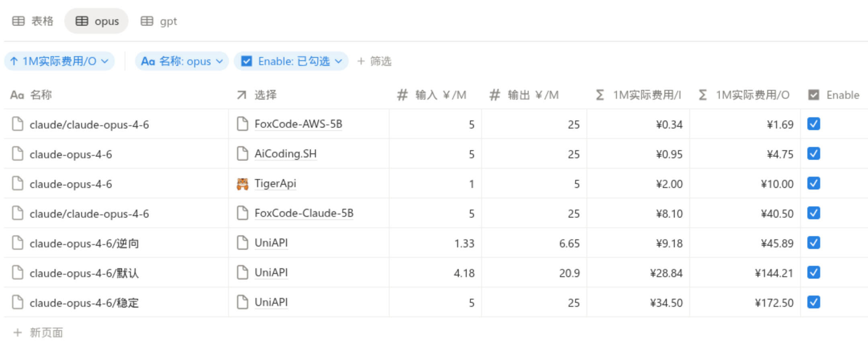This screenshot has width=868, height=359.
Task: Click the sum icon of 1M实际费用/I column
Action: [600, 95]
